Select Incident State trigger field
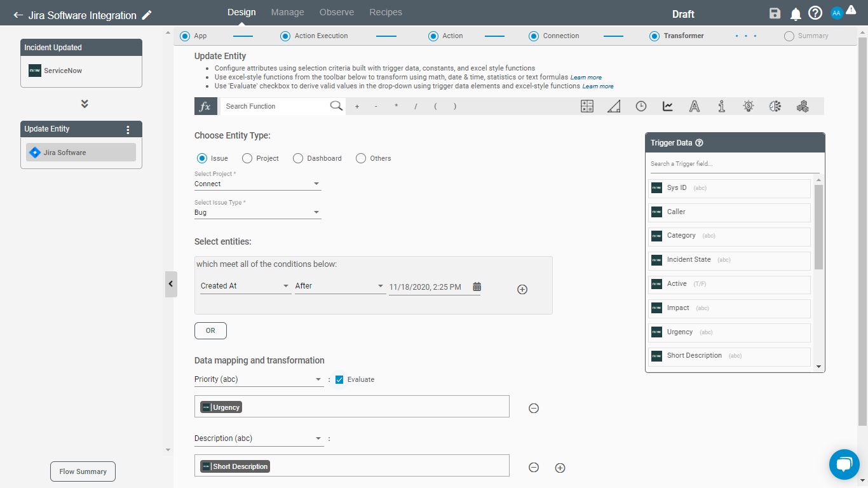The height and width of the screenshot is (488, 868). [729, 260]
